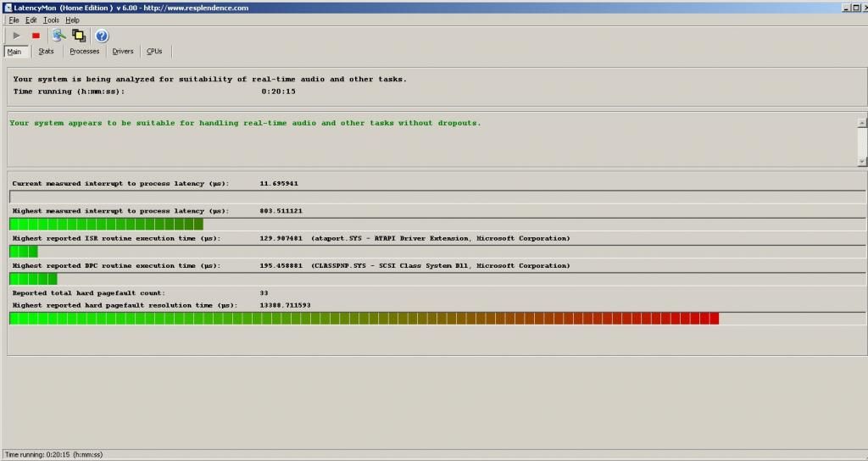Switch to the Processes tab

pyautogui.click(x=84, y=52)
